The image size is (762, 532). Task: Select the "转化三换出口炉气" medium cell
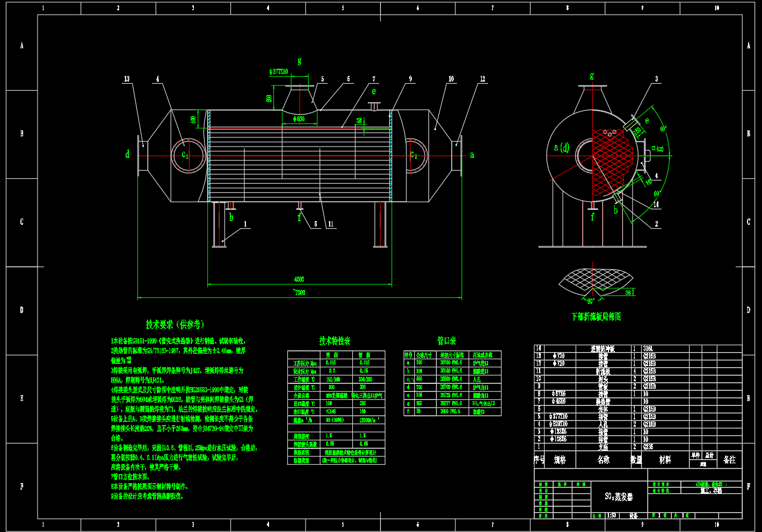[366, 395]
